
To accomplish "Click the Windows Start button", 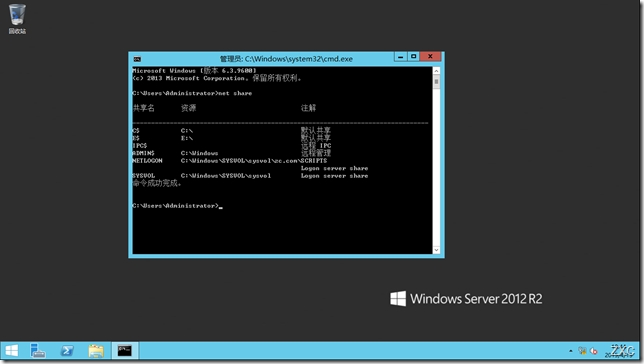I will 12,351.
